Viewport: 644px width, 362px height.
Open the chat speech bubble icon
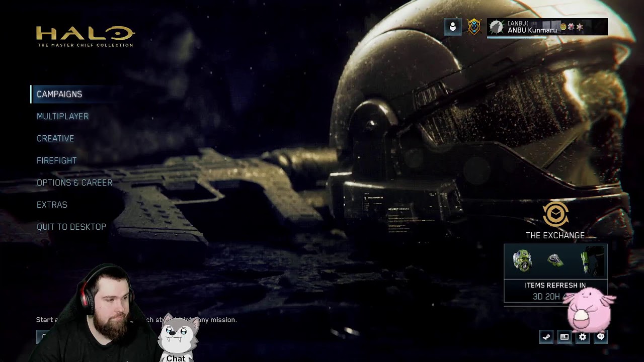click(x=601, y=337)
